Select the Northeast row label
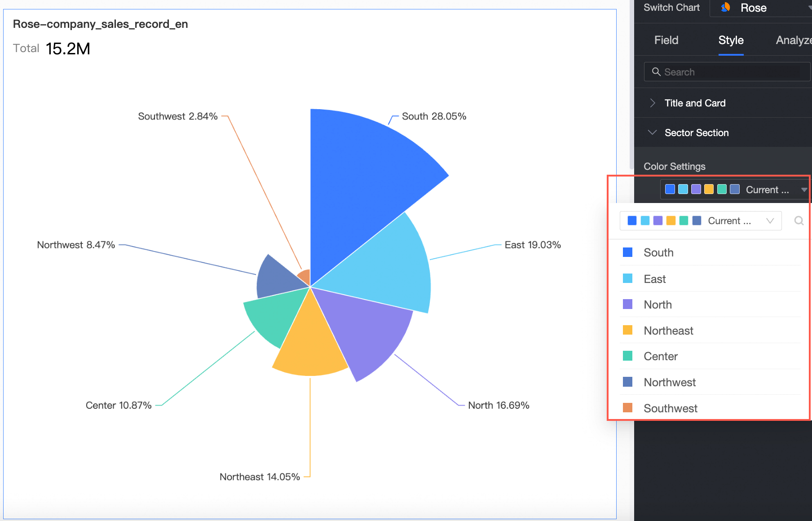This screenshot has width=812, height=521. 668,331
